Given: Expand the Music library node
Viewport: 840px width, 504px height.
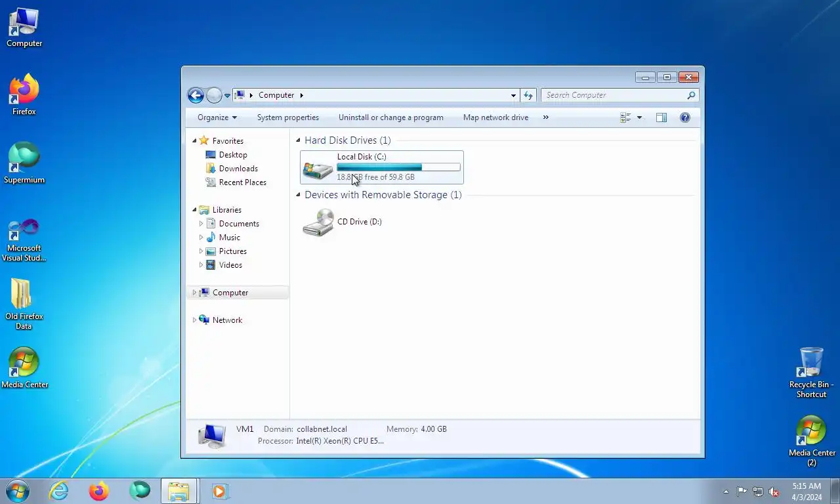Looking at the screenshot, I should 201,238.
